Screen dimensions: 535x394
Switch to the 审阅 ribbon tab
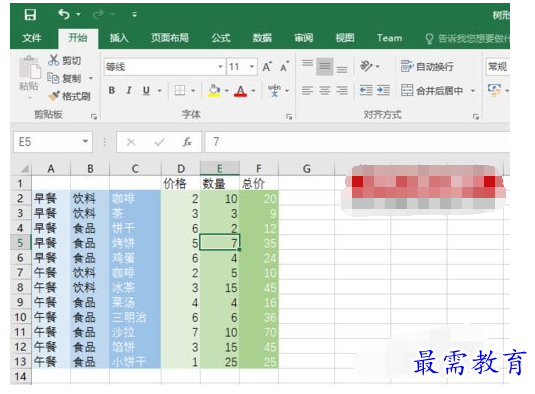click(x=304, y=38)
